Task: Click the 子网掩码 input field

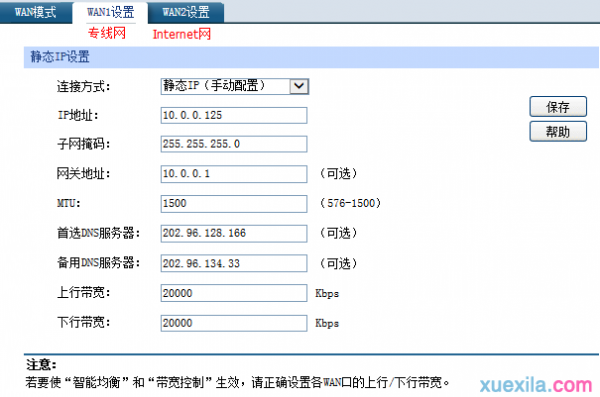Action: 234,144
